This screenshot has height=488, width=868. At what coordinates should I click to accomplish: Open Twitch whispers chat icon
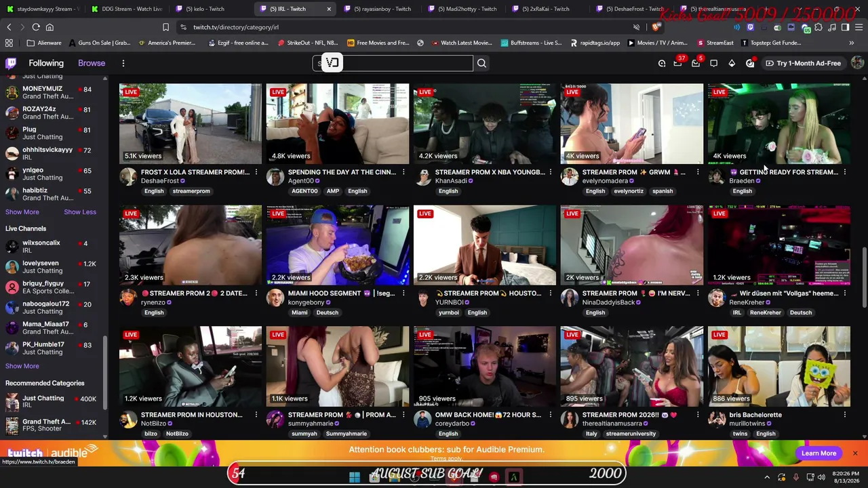point(714,63)
